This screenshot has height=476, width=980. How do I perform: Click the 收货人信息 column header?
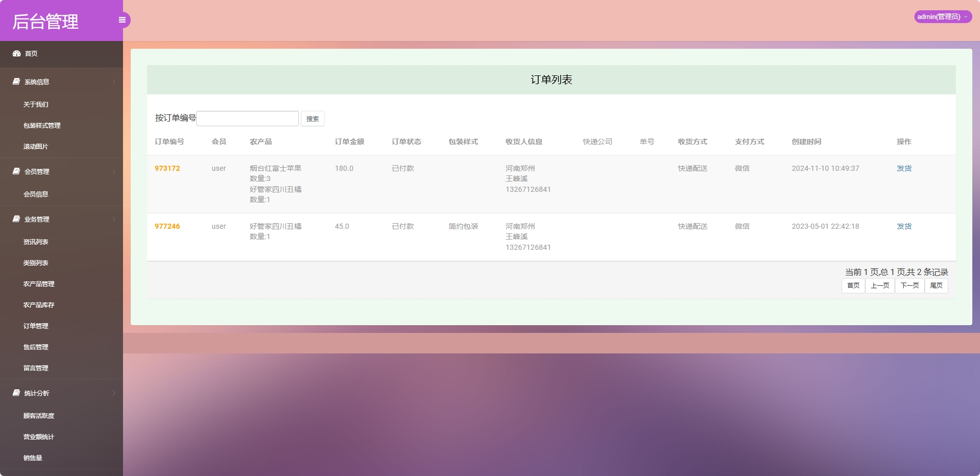click(x=524, y=142)
